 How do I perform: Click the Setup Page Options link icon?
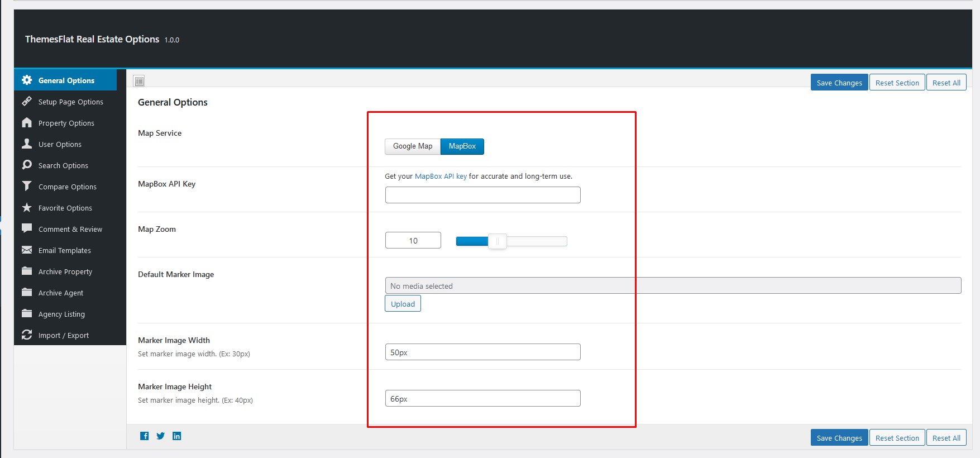pos(27,101)
